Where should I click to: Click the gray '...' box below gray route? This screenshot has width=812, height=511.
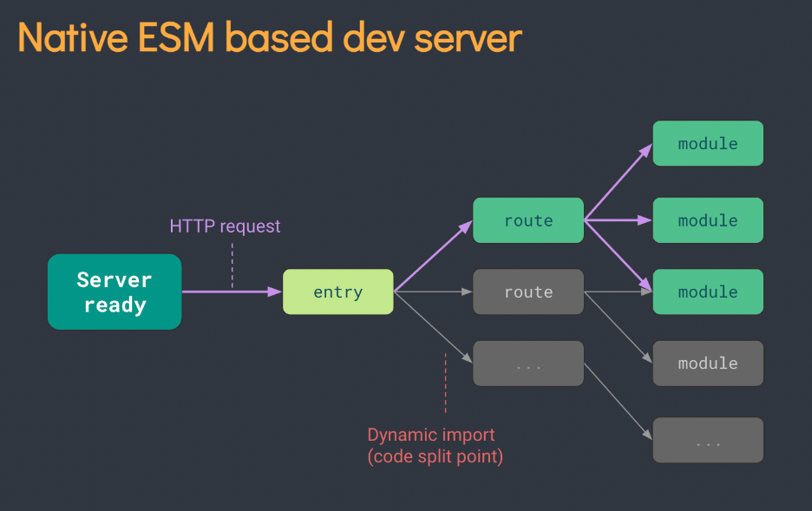pyautogui.click(x=528, y=363)
